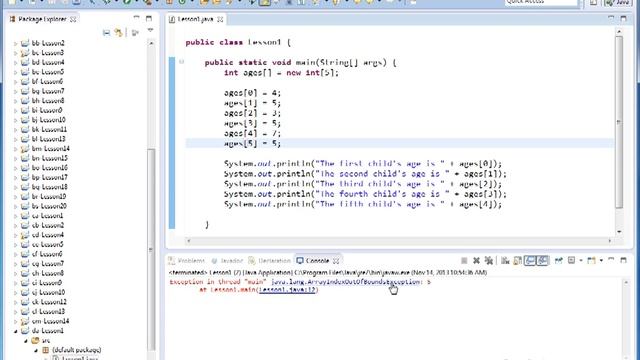Open the Open Console dropdown arrow
Image resolution: width=640 pixels, height=360 pixels.
point(601,260)
